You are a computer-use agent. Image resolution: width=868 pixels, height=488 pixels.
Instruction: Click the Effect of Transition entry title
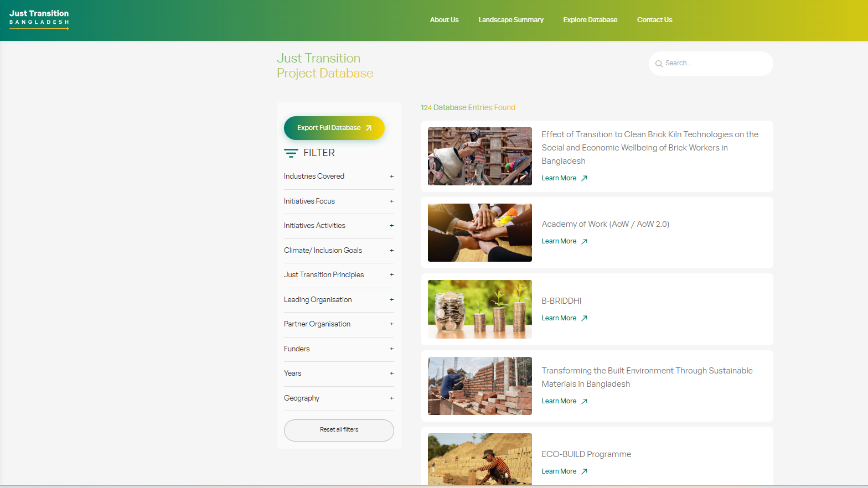click(650, 148)
